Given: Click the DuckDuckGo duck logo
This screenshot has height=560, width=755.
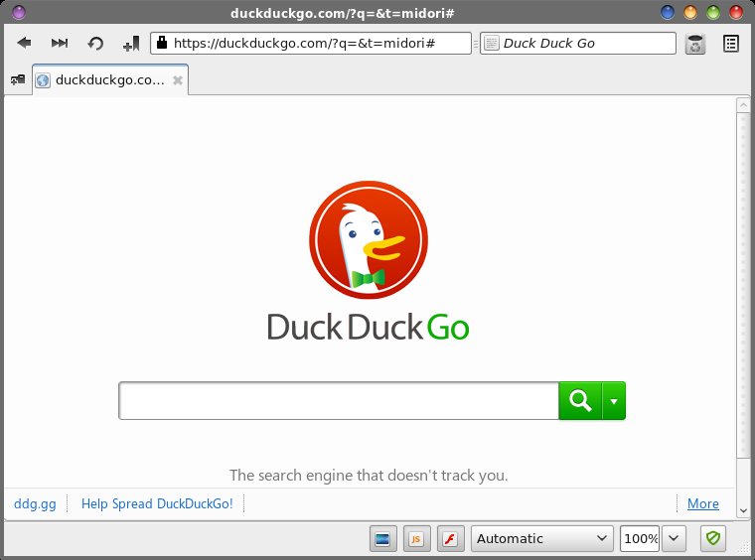Looking at the screenshot, I should (369, 239).
